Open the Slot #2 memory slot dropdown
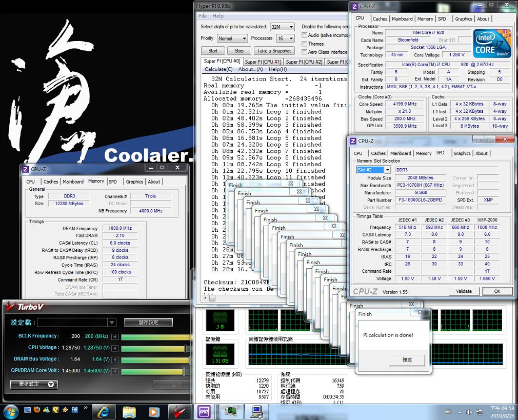 (374, 170)
